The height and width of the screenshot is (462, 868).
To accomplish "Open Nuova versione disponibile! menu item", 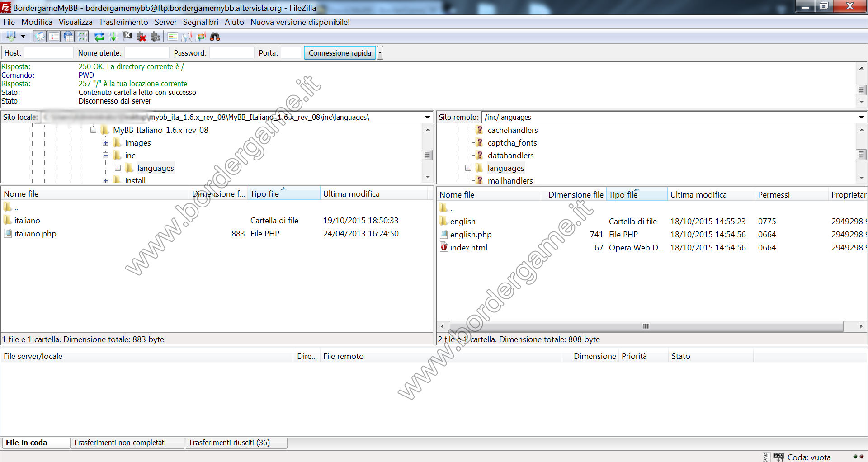I will 300,22.
